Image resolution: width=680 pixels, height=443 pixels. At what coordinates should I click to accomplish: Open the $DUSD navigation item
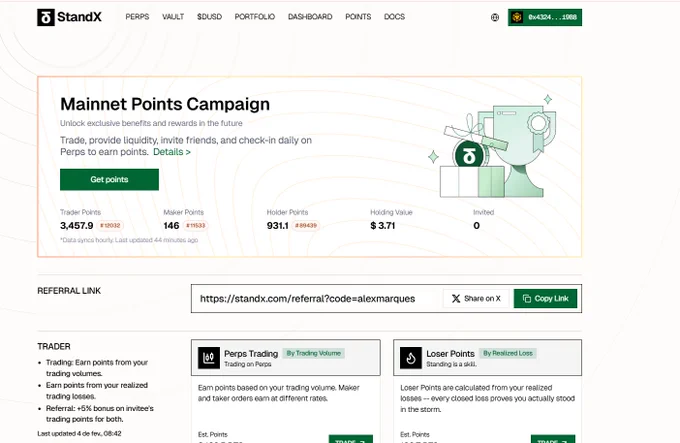[209, 17]
